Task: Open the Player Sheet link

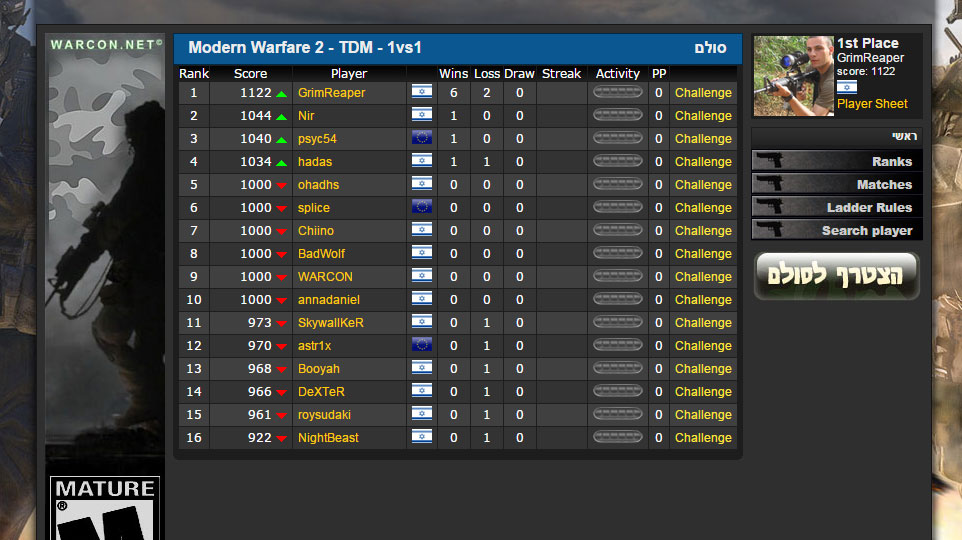Action: tap(872, 104)
